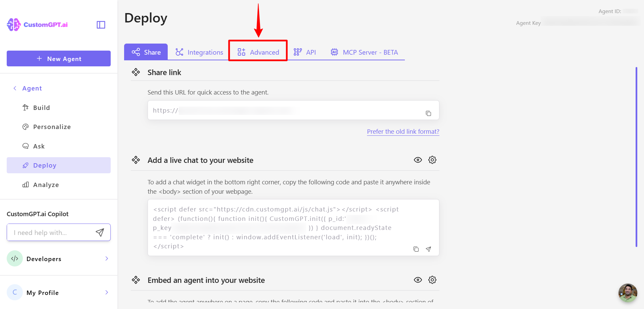Preview live chat with the eye icon
The height and width of the screenshot is (309, 644).
click(418, 160)
